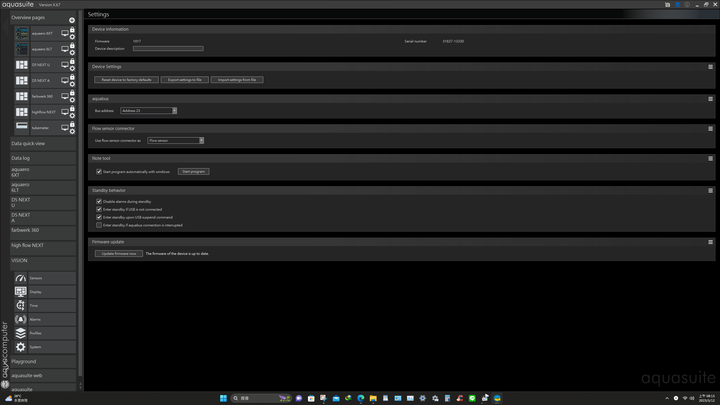Export settings to file
This screenshot has width=720, height=405.
coord(185,80)
